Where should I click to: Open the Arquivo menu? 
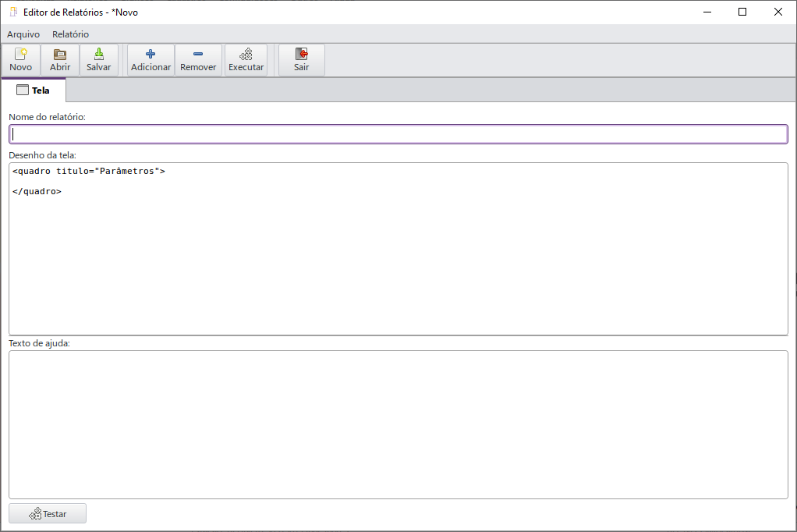tap(23, 34)
